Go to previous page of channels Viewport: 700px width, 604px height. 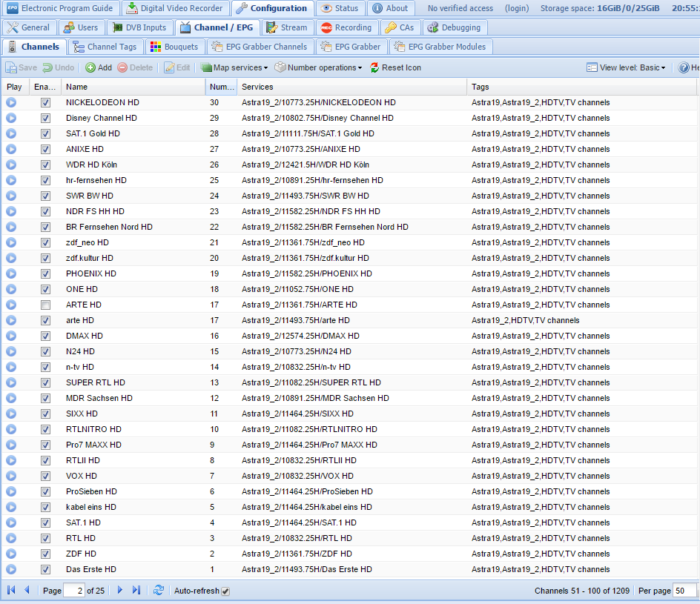point(27,590)
